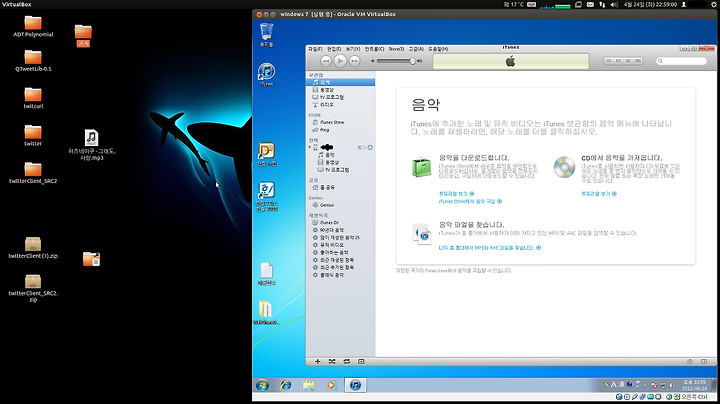Open Ping in the sidebar
This screenshot has width=720, height=404.
tap(340, 130)
